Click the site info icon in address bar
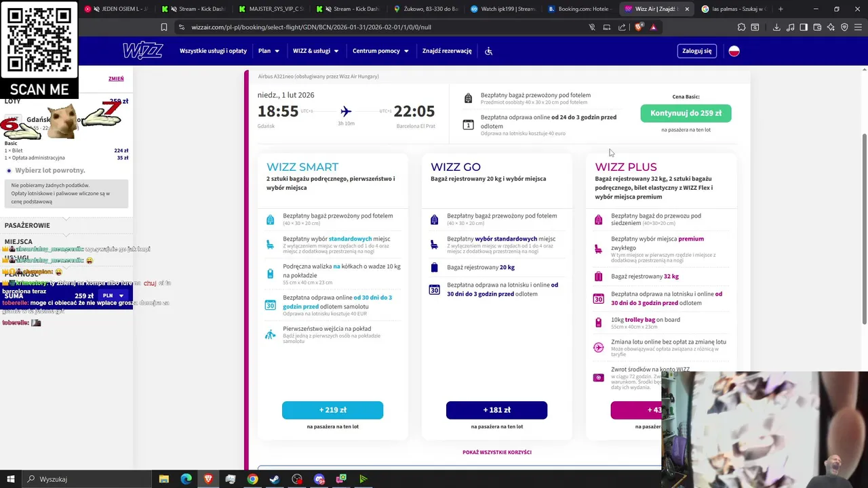The height and width of the screenshot is (488, 868). pyautogui.click(x=180, y=27)
